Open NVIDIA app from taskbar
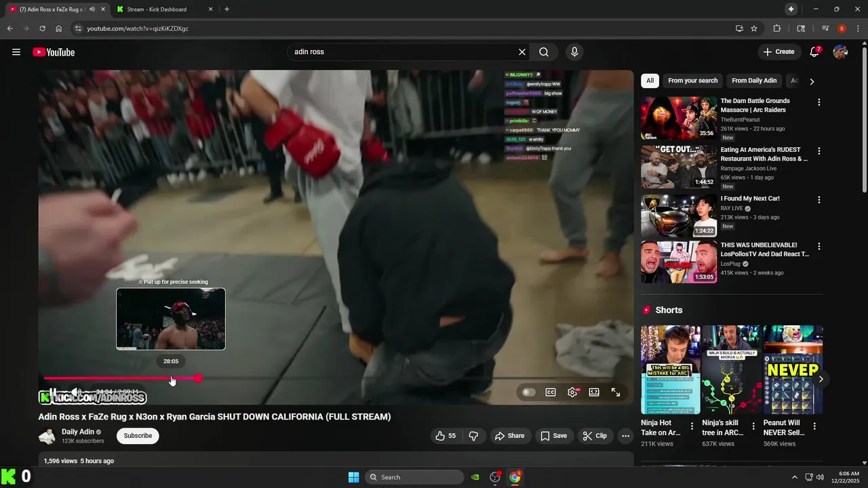This screenshot has width=868, height=488. click(x=475, y=477)
